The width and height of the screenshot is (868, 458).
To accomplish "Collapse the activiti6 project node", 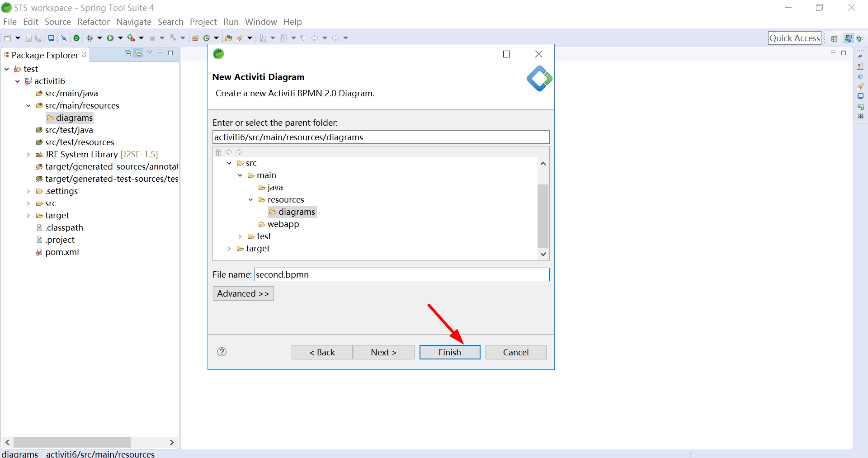I will pos(18,81).
